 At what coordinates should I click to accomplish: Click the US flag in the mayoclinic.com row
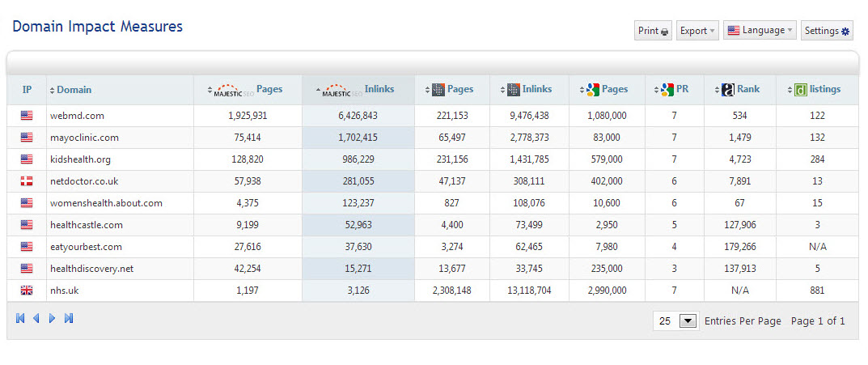[x=27, y=138]
